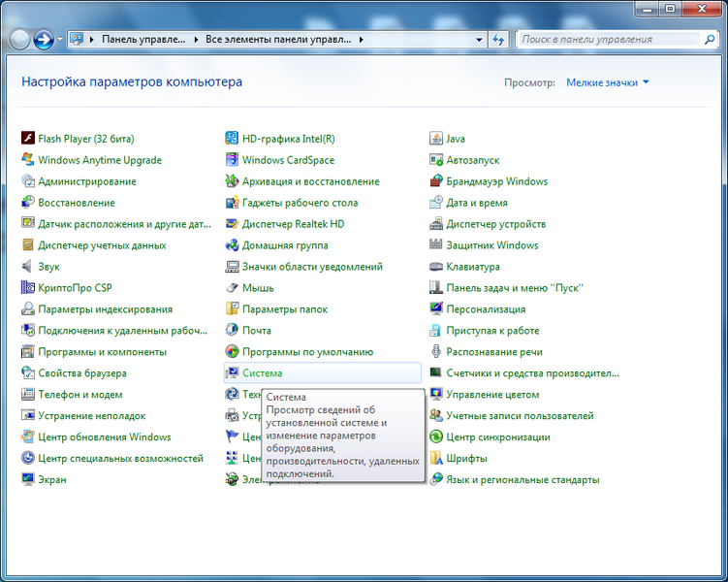
Task: Click the Дата и время icon
Action: pyautogui.click(x=436, y=202)
